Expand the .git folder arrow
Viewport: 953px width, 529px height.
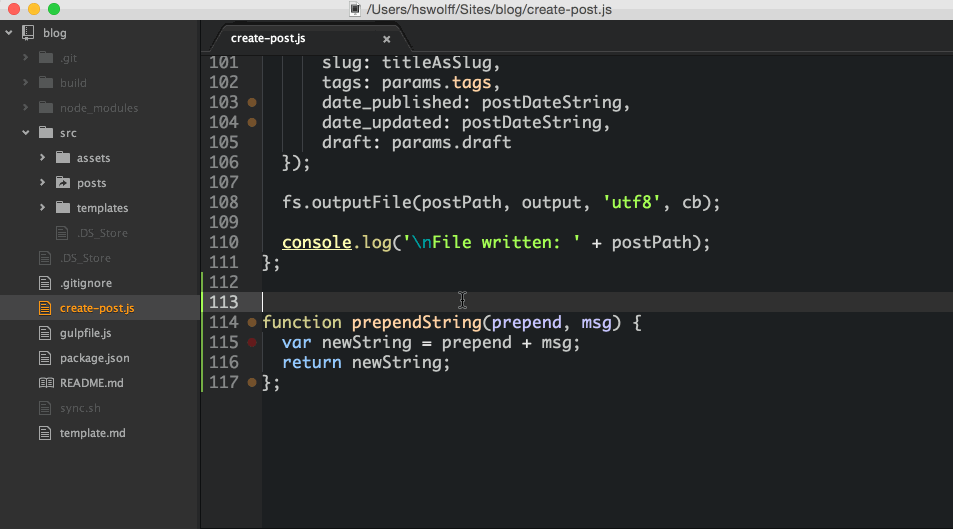pyautogui.click(x=26, y=58)
